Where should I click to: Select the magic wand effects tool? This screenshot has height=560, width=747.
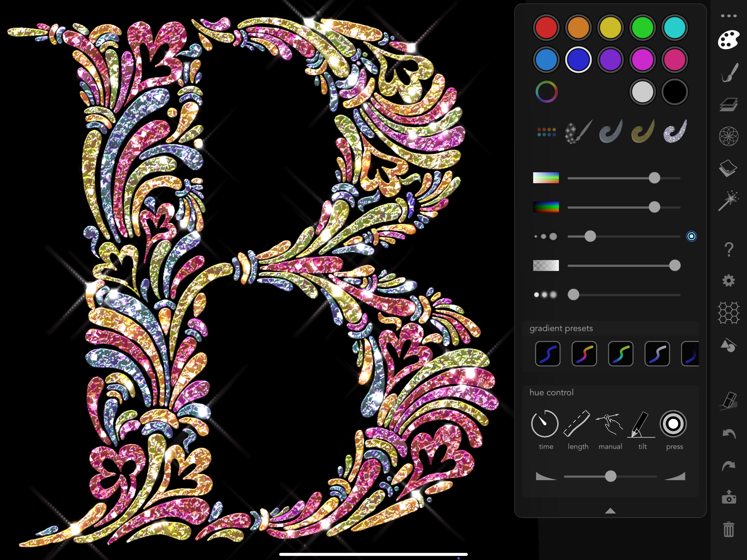pyautogui.click(x=728, y=200)
